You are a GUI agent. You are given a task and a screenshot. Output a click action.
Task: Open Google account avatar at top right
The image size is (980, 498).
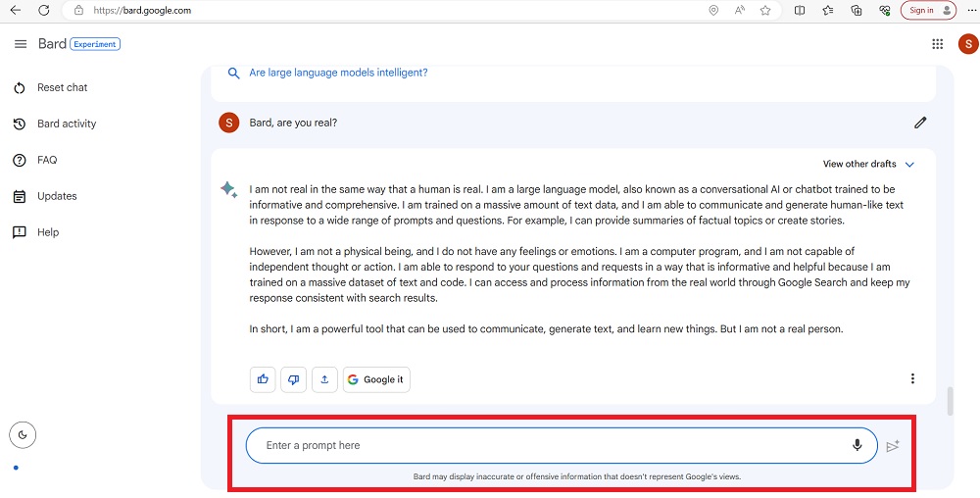pos(968,44)
